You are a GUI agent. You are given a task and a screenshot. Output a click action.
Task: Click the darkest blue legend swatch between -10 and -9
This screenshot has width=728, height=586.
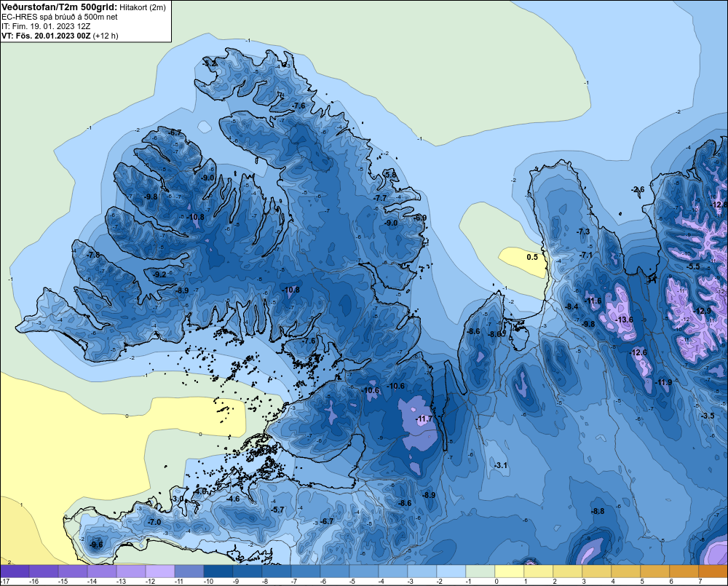(218, 571)
